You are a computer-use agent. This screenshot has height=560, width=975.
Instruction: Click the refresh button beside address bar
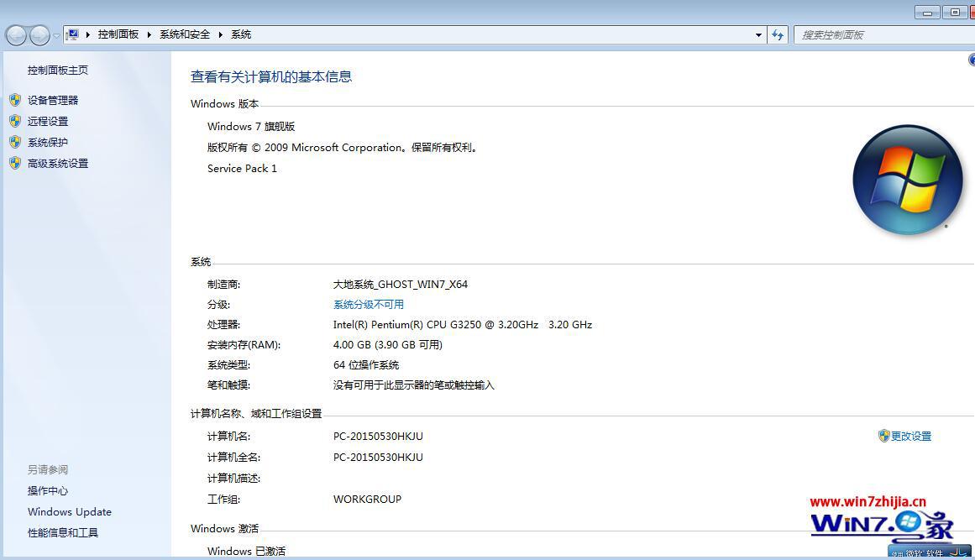pyautogui.click(x=778, y=34)
